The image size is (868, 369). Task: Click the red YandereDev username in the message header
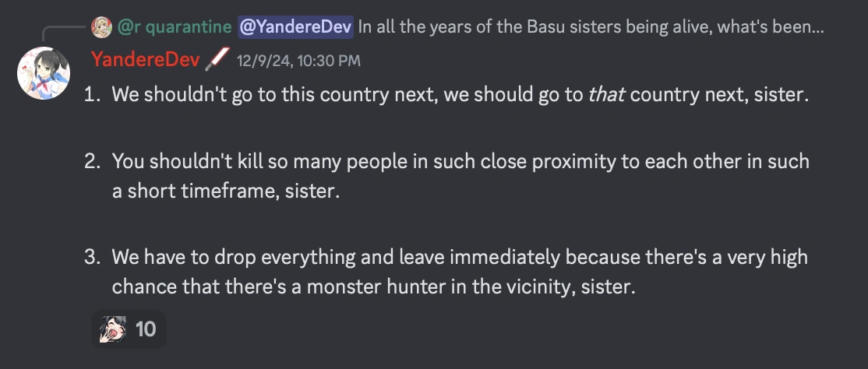[145, 60]
